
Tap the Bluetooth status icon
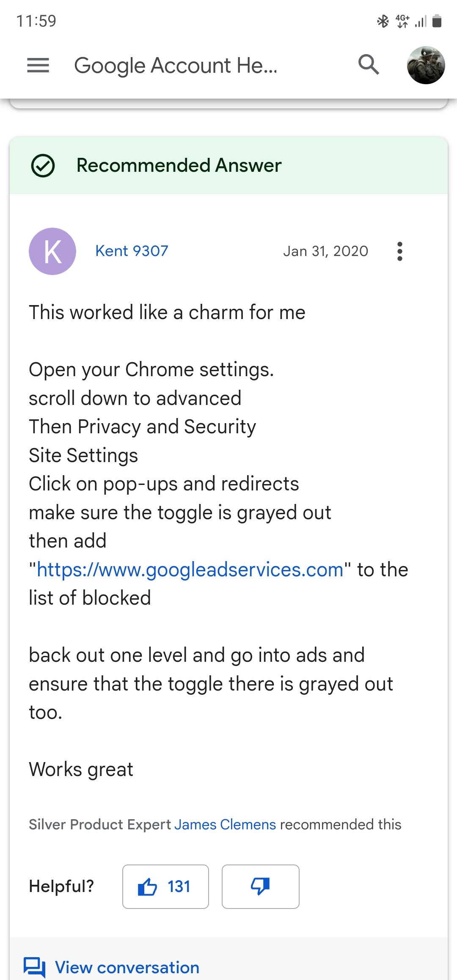383,21
